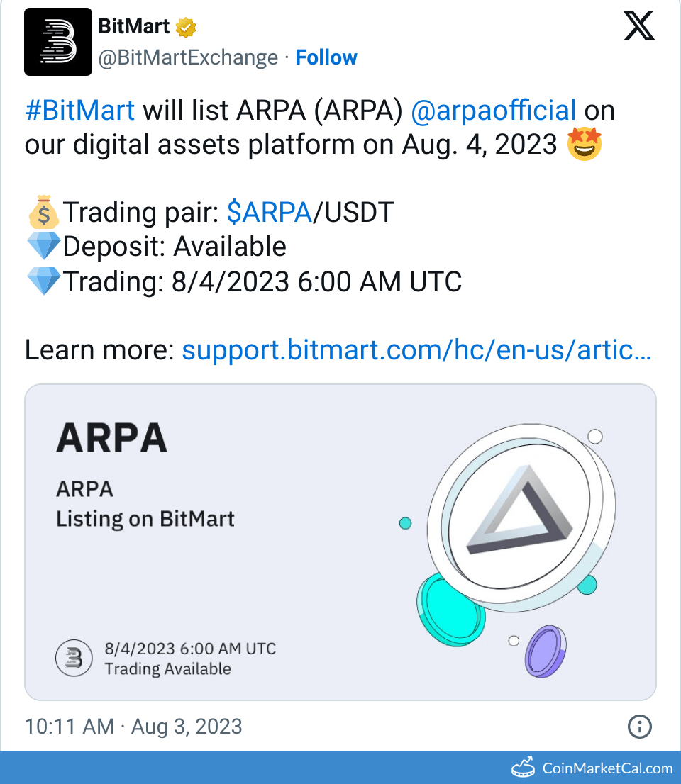Click the star-eyes emoji
The image size is (681, 784).
click(x=585, y=144)
